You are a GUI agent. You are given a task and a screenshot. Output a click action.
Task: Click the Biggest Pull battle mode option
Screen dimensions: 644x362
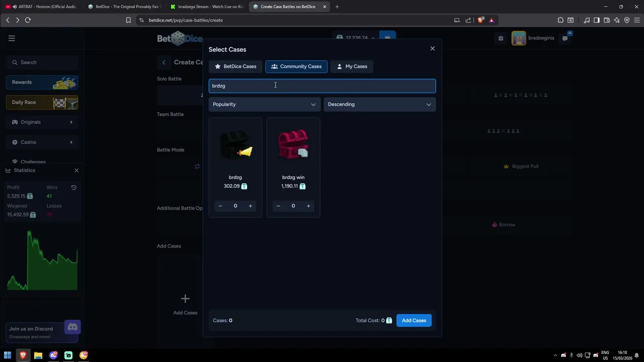pos(521,166)
